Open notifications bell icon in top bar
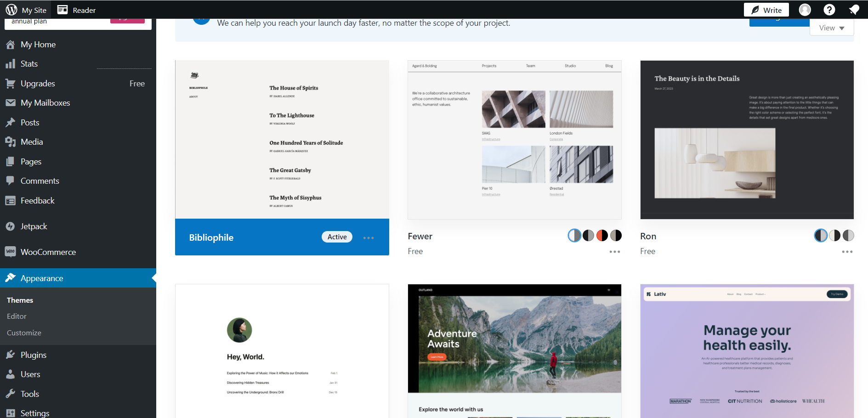This screenshot has width=868, height=418. [854, 10]
